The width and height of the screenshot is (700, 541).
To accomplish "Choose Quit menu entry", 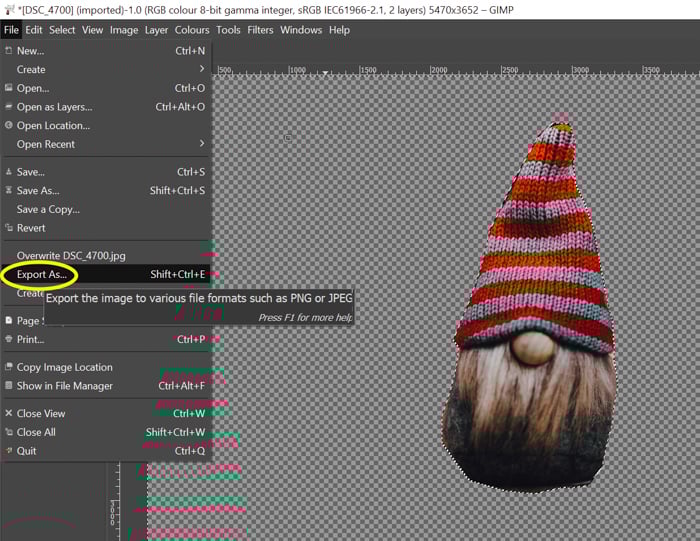I will pos(105,451).
